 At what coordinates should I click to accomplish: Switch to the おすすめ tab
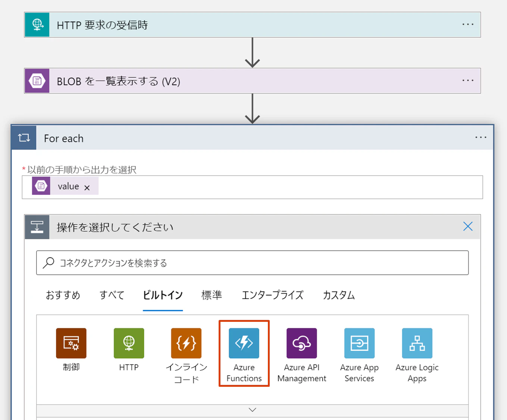click(x=63, y=295)
